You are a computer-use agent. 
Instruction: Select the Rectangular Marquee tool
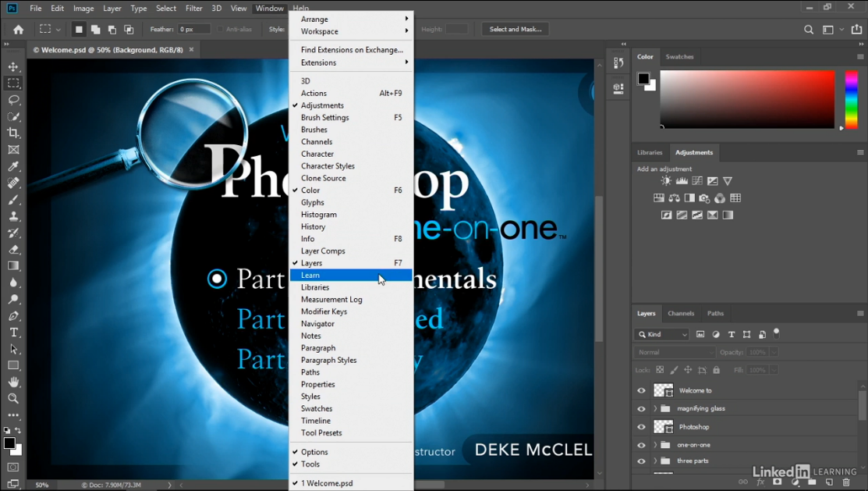pyautogui.click(x=13, y=83)
